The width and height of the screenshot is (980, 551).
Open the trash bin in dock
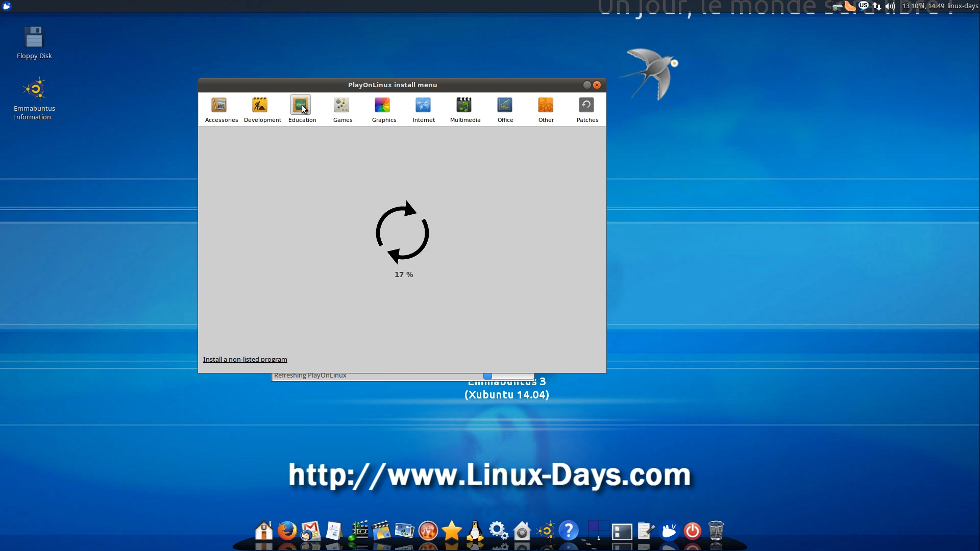[716, 531]
